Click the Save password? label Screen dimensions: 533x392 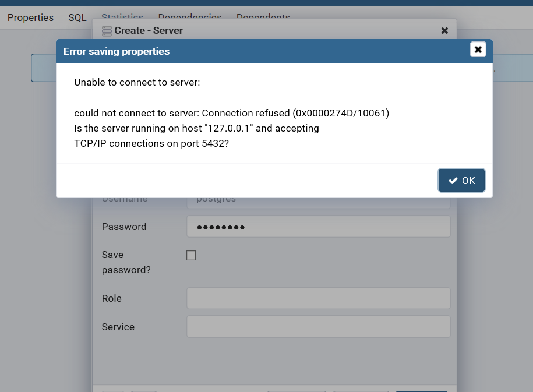point(126,262)
